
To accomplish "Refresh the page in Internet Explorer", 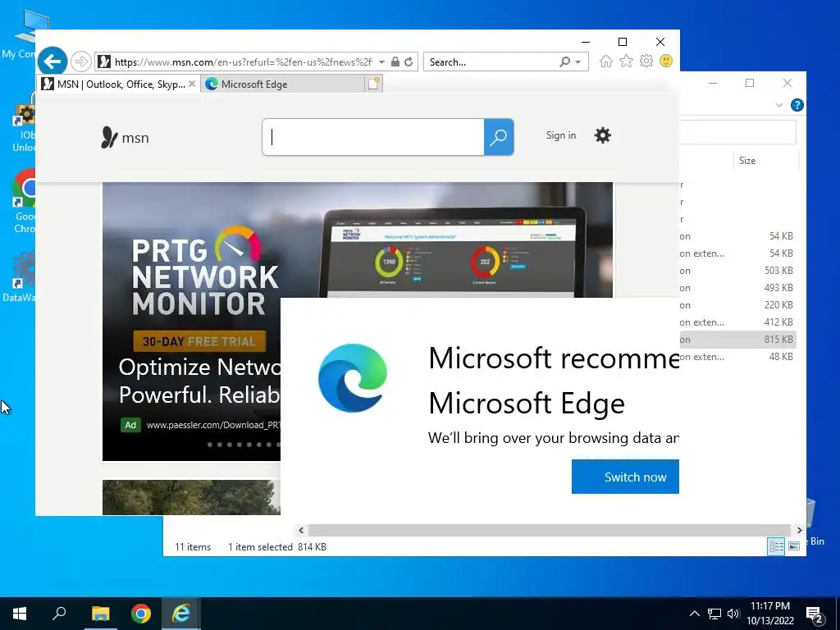I will [x=409, y=62].
